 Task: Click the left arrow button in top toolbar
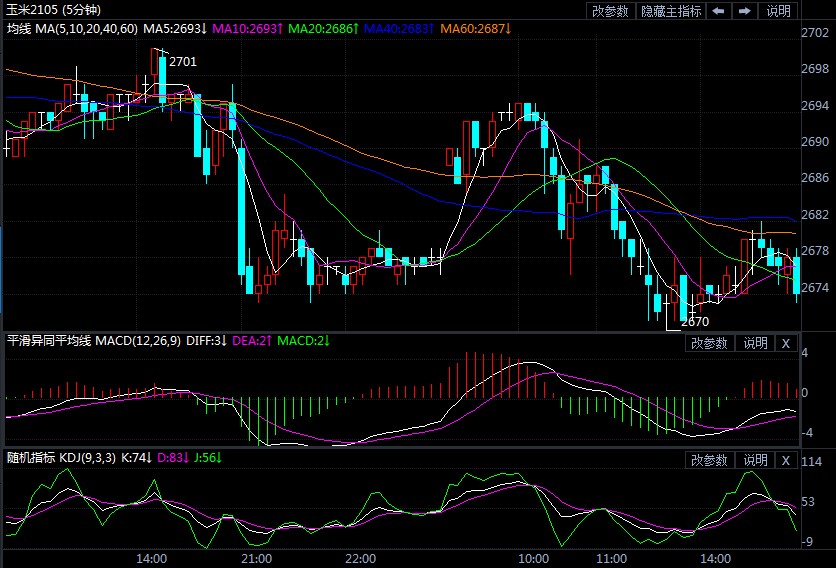point(718,11)
